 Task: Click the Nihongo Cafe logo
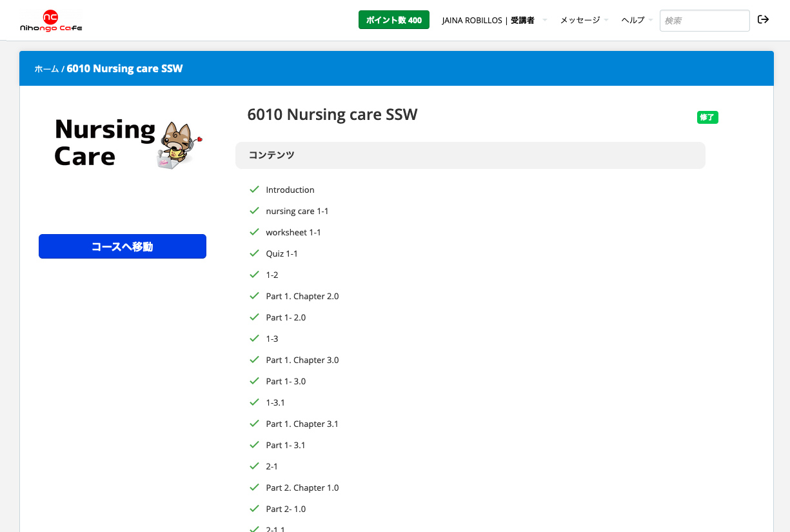point(51,21)
